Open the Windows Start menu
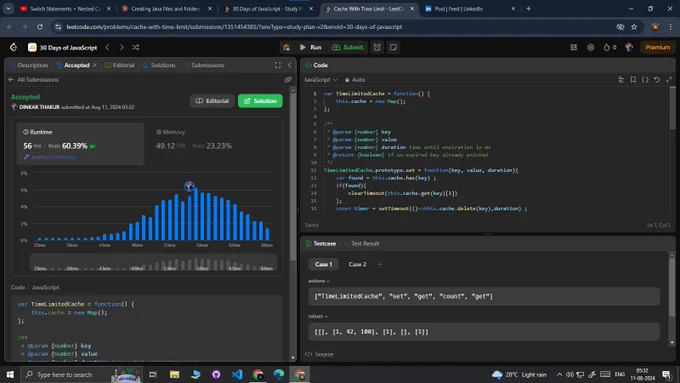This screenshot has width=680, height=383. pos(10,374)
